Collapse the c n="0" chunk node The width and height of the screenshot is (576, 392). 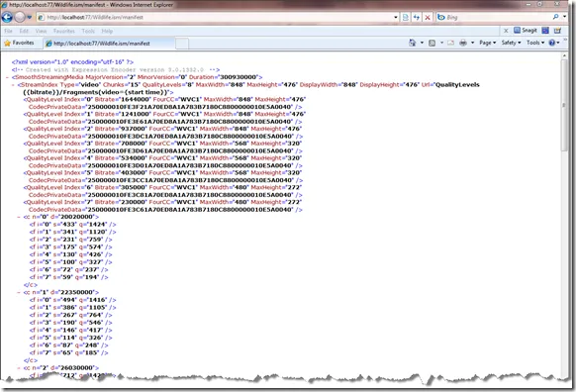click(19, 217)
